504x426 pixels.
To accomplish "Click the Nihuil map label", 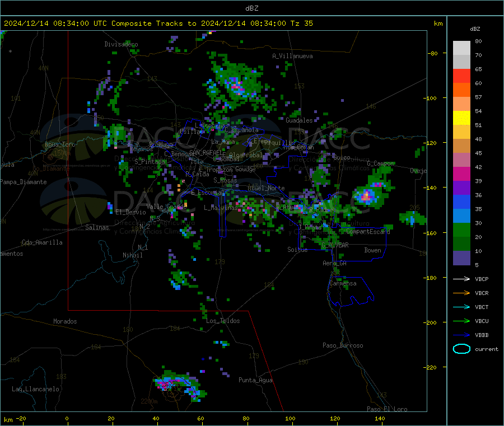I will click(132, 255).
